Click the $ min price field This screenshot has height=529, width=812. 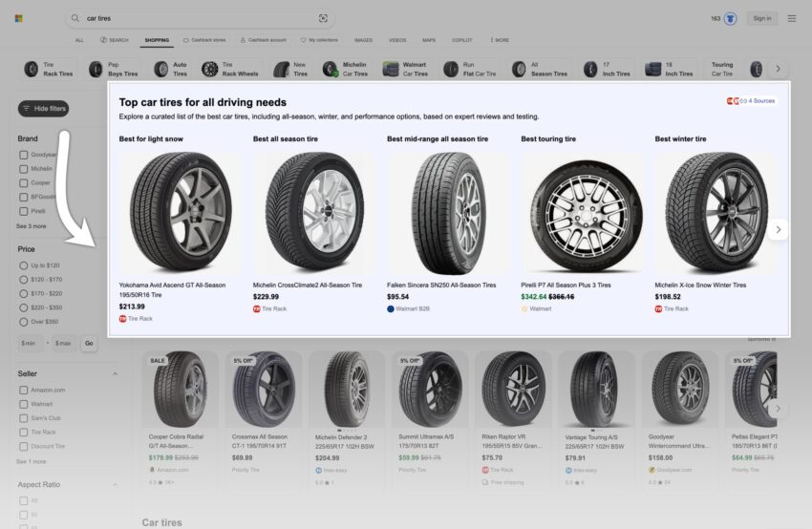click(31, 343)
